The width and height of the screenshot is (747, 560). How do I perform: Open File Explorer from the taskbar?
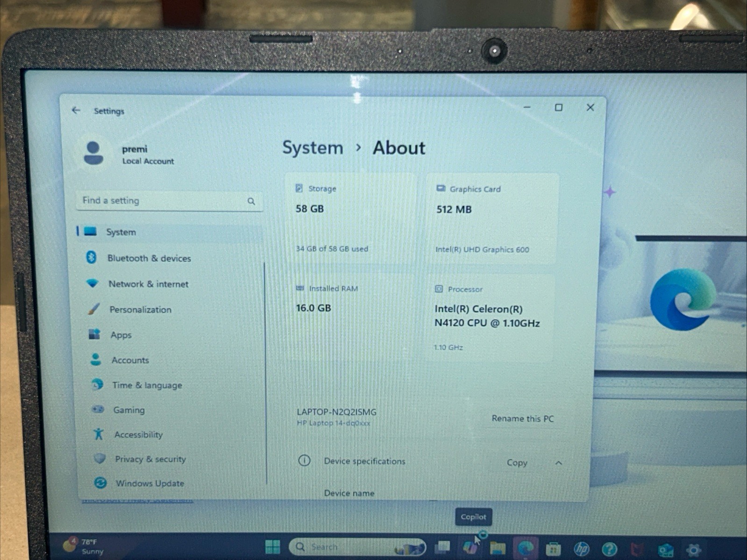(498, 548)
